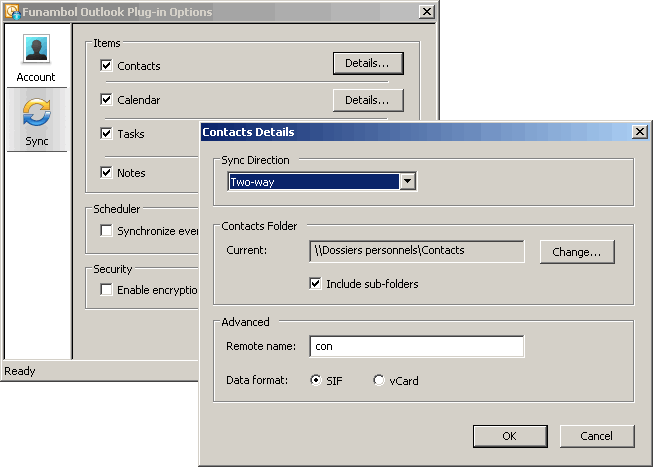Click the Ready status bar text
The width and height of the screenshot is (653, 467).
pyautogui.click(x=20, y=371)
